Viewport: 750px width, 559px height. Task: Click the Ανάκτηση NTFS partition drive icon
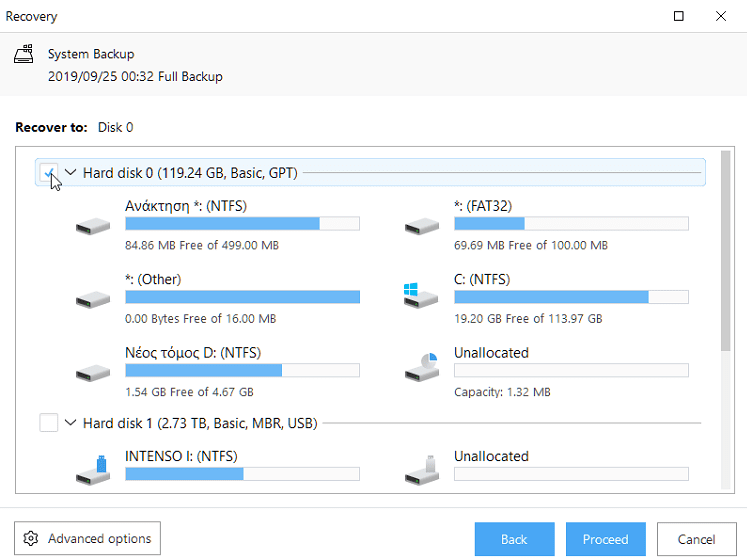93,226
